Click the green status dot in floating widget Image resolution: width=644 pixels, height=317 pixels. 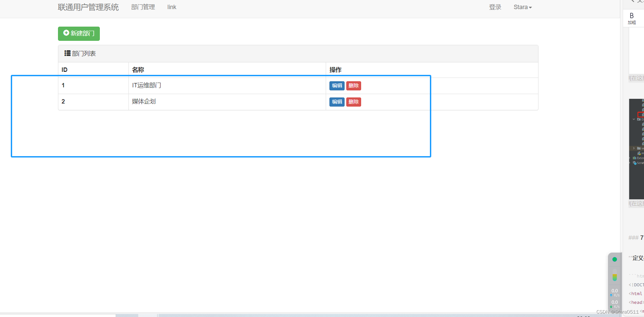615,259
